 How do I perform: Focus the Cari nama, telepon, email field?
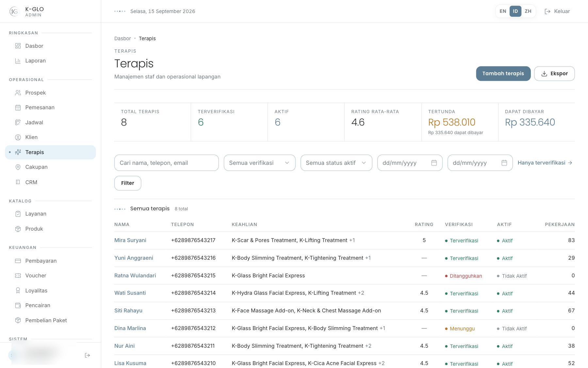tap(167, 163)
